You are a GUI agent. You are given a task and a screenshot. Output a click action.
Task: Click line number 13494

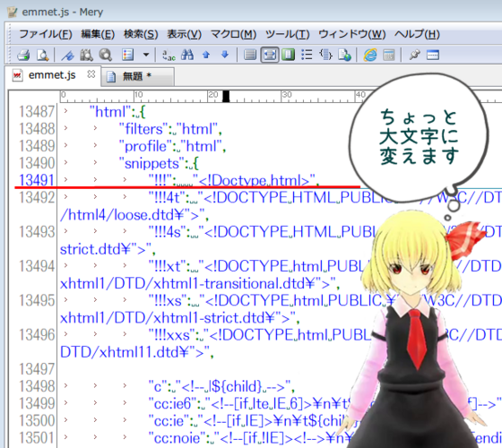pos(37,266)
